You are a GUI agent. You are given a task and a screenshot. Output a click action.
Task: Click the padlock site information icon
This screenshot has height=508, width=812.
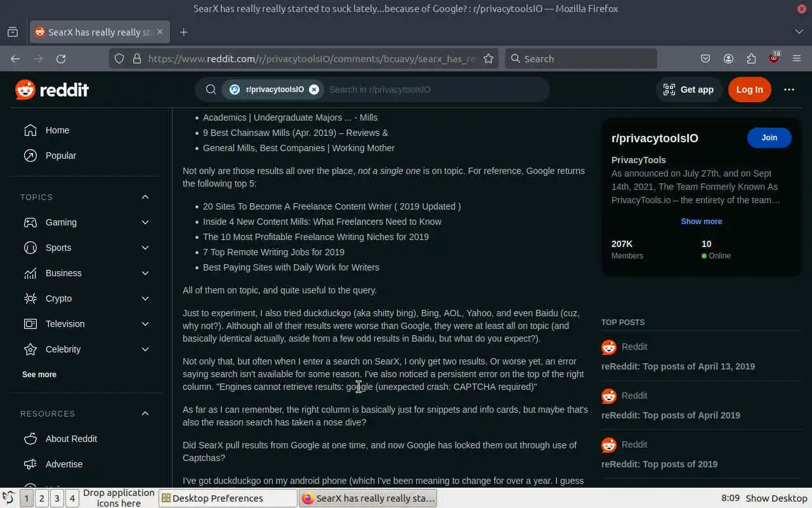pos(136,58)
